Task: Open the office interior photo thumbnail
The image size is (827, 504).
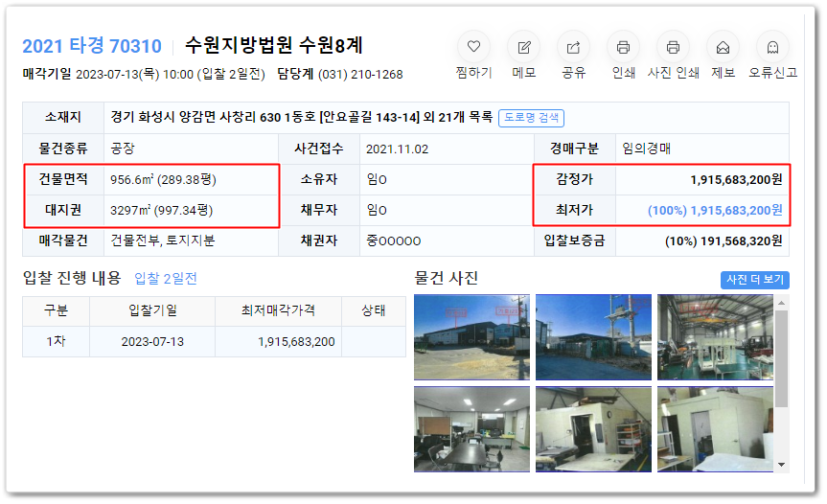Action: tap(471, 429)
